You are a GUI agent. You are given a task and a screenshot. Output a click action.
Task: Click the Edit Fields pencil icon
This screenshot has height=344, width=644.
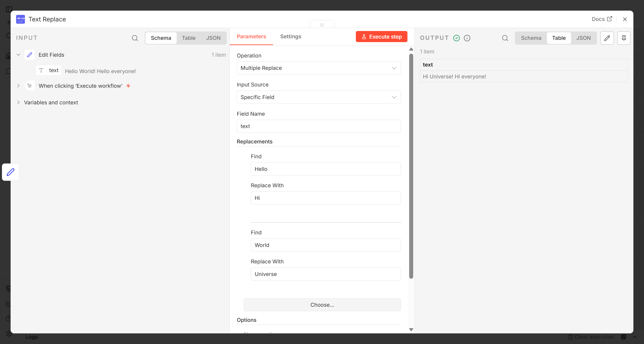point(30,55)
